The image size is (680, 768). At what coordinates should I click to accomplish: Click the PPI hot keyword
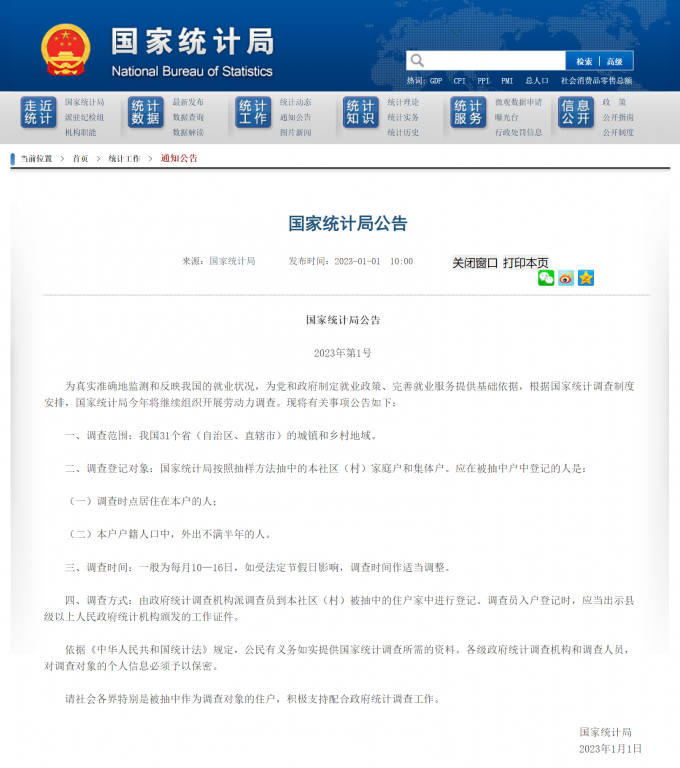pyautogui.click(x=483, y=81)
